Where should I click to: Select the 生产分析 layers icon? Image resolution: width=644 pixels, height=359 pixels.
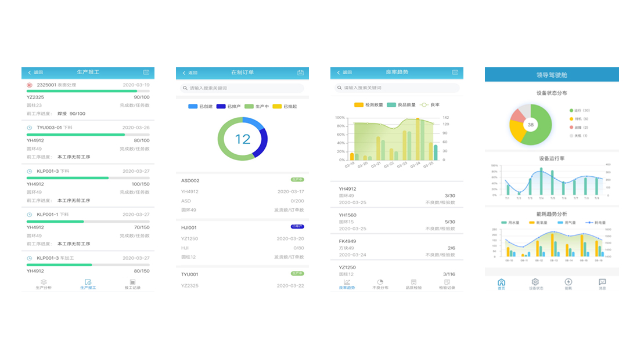click(x=44, y=284)
